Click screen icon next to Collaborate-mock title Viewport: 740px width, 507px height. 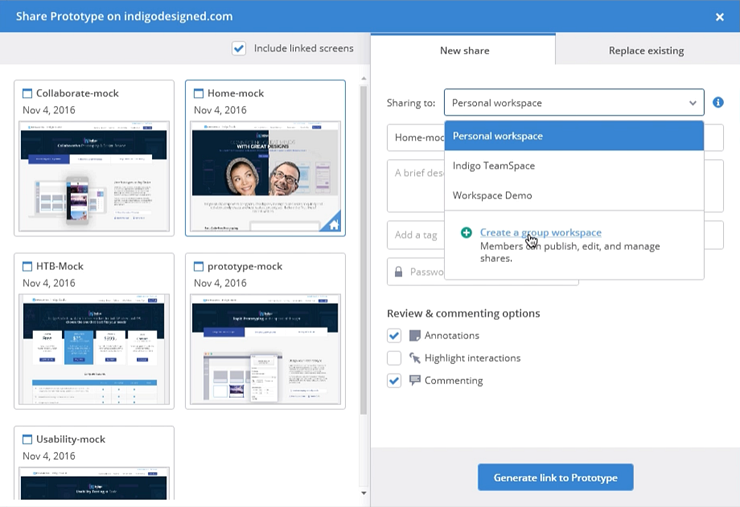point(27,93)
